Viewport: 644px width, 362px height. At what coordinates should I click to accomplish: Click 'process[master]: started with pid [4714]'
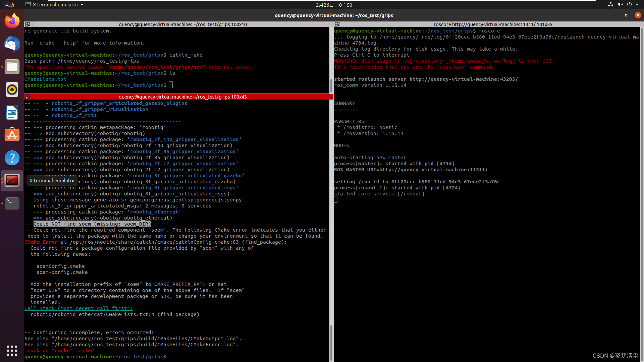coord(394,164)
